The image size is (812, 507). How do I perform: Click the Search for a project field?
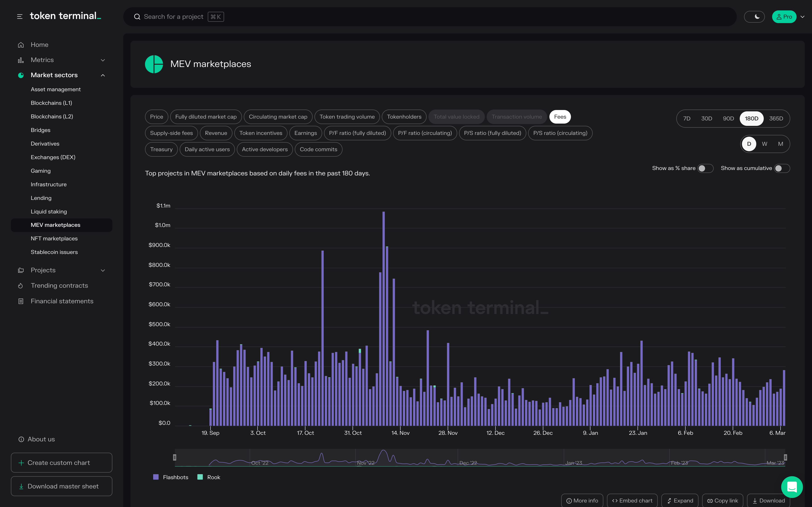click(174, 17)
